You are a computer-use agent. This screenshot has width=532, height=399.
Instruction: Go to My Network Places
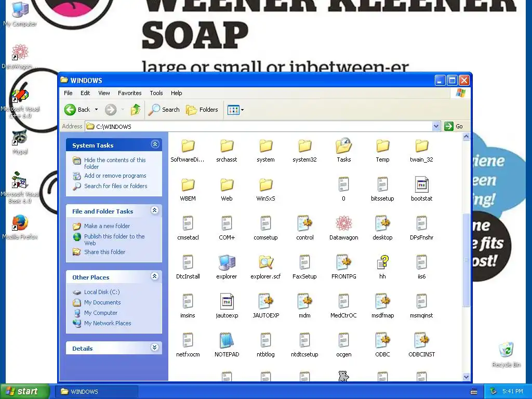pyautogui.click(x=108, y=323)
